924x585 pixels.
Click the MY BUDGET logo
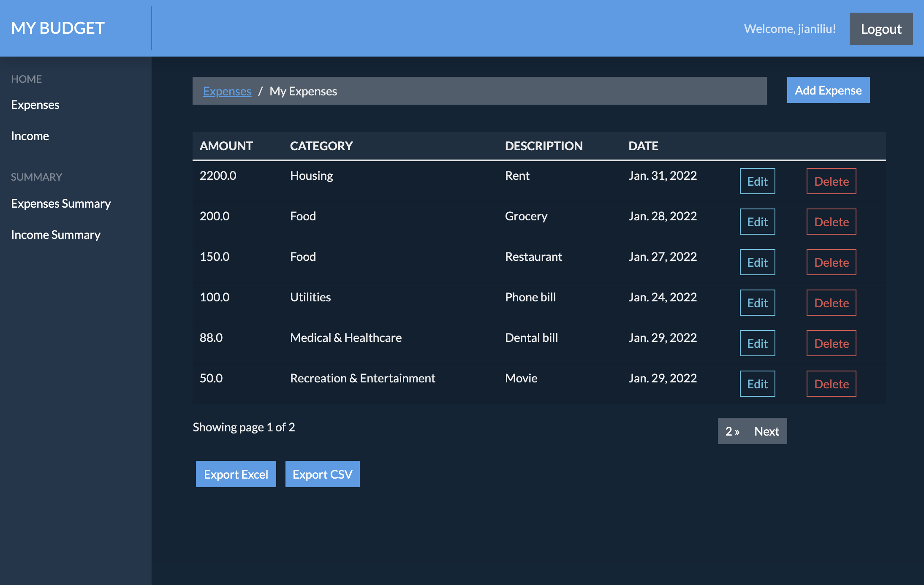pyautogui.click(x=58, y=28)
